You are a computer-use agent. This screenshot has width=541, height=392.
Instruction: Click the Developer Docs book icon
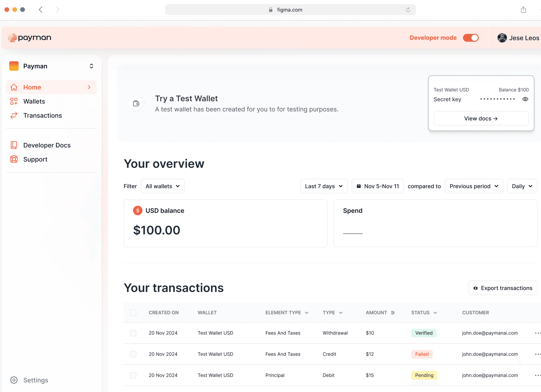click(14, 145)
